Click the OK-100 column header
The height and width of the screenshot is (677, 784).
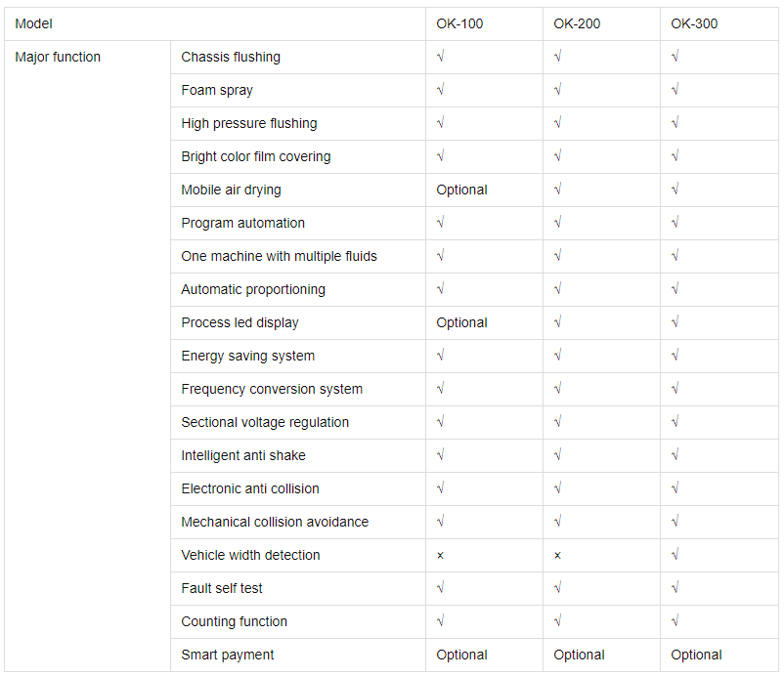click(459, 23)
